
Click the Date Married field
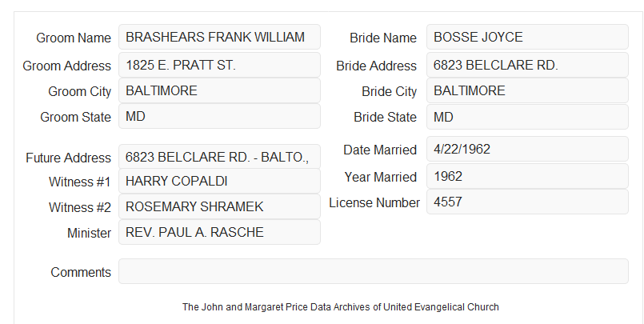point(527,149)
